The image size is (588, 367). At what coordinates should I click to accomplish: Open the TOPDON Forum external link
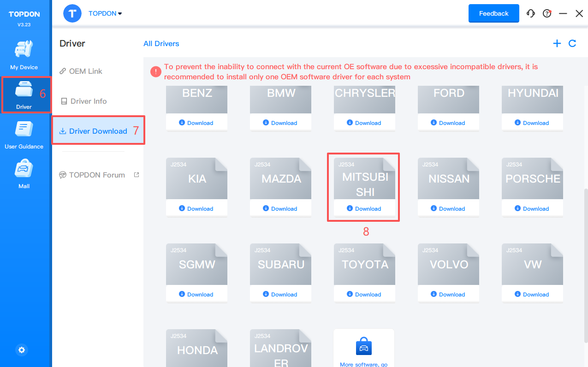point(97,175)
